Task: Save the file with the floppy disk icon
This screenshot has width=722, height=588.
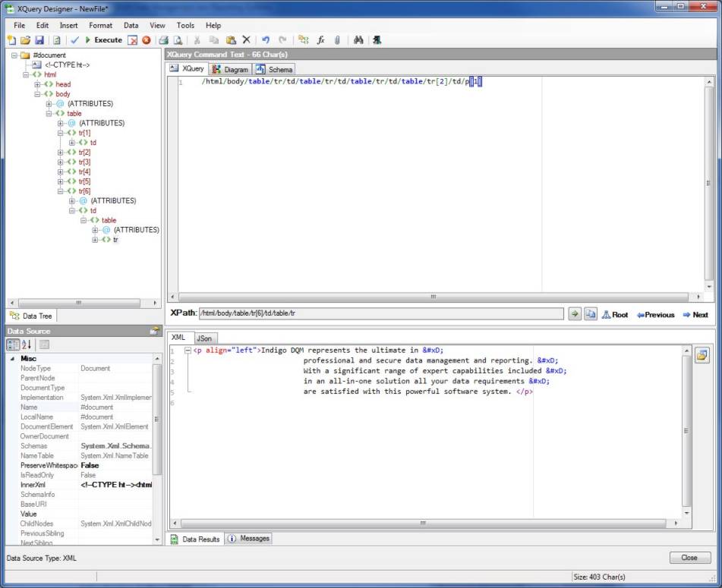Action: 39,40
